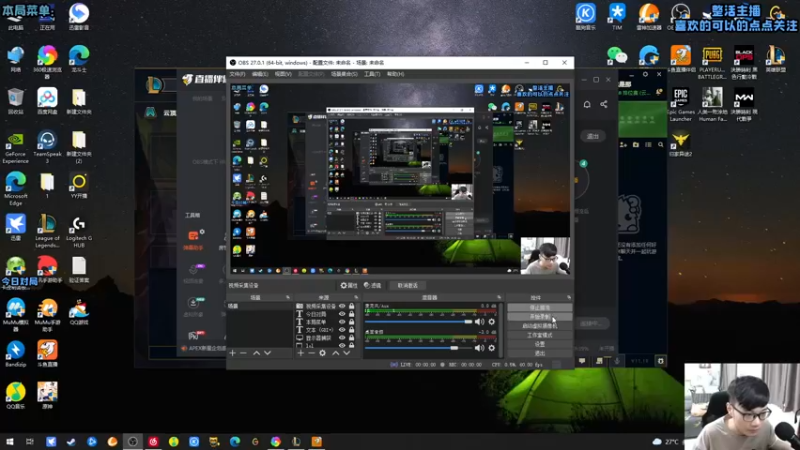Open Steam from the taskbar
The width and height of the screenshot is (800, 450).
tap(71, 441)
